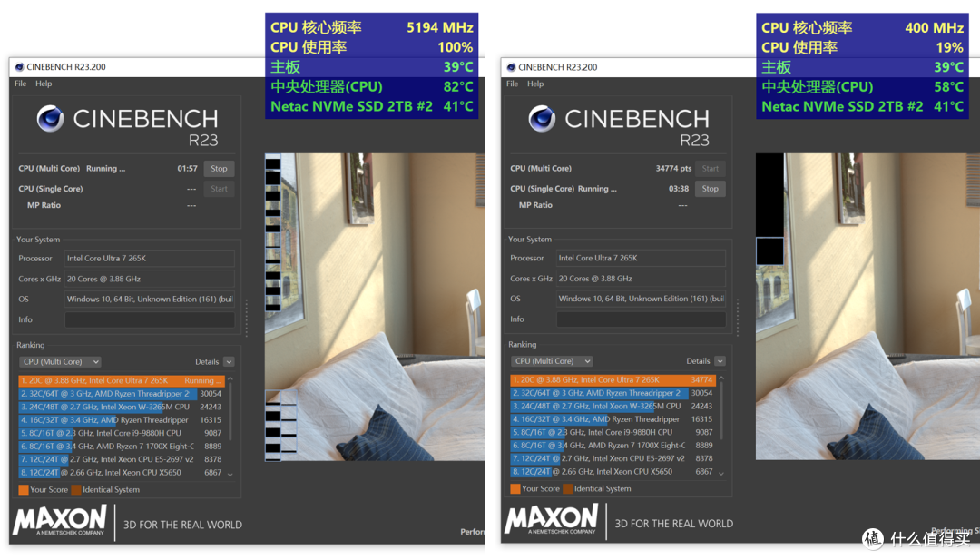Select 16C/32T Threadripper 16315 row, right window

click(x=613, y=419)
